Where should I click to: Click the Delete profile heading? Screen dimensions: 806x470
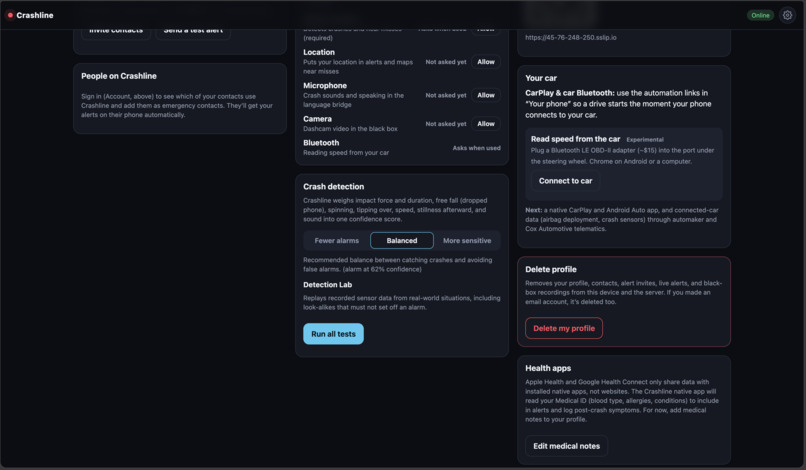coord(551,269)
